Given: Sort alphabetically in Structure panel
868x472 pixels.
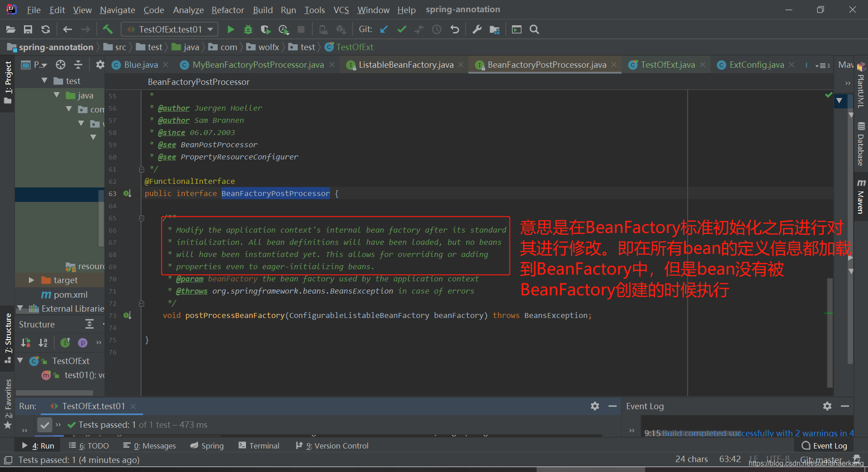Looking at the screenshot, I should [43, 343].
